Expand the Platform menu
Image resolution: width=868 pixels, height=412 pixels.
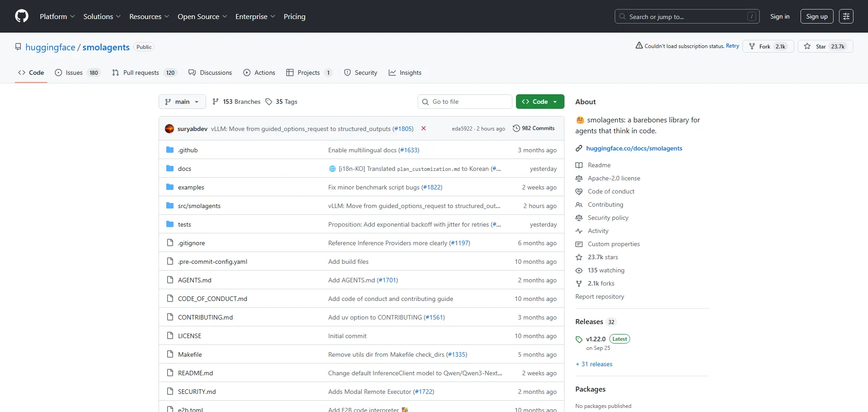click(57, 16)
